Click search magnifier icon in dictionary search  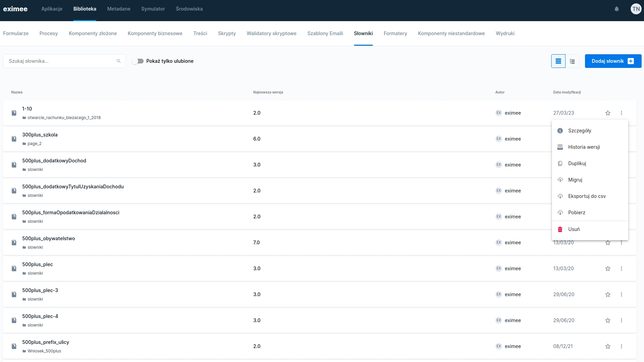[x=118, y=61]
